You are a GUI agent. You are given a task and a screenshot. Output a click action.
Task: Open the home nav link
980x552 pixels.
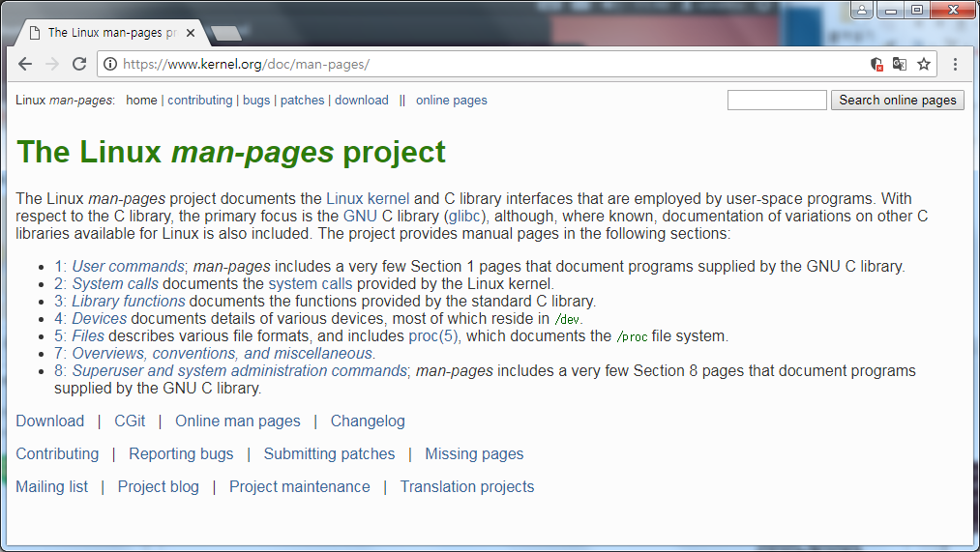pyautogui.click(x=141, y=100)
